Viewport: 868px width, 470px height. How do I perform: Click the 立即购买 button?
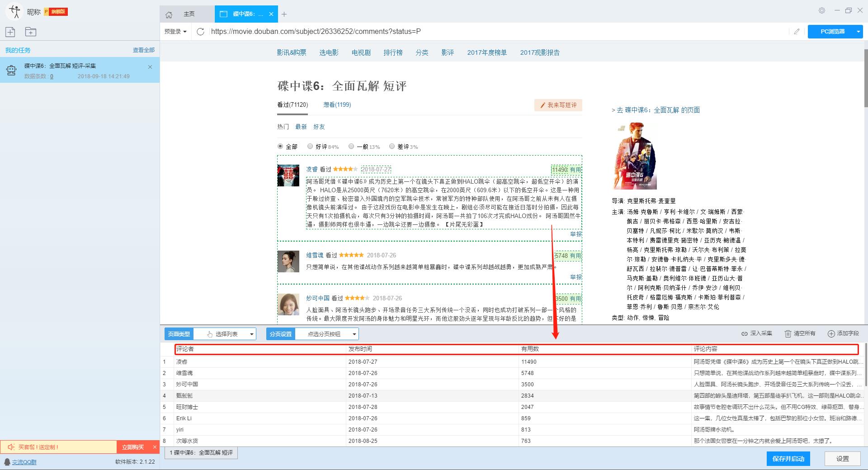[x=133, y=447]
